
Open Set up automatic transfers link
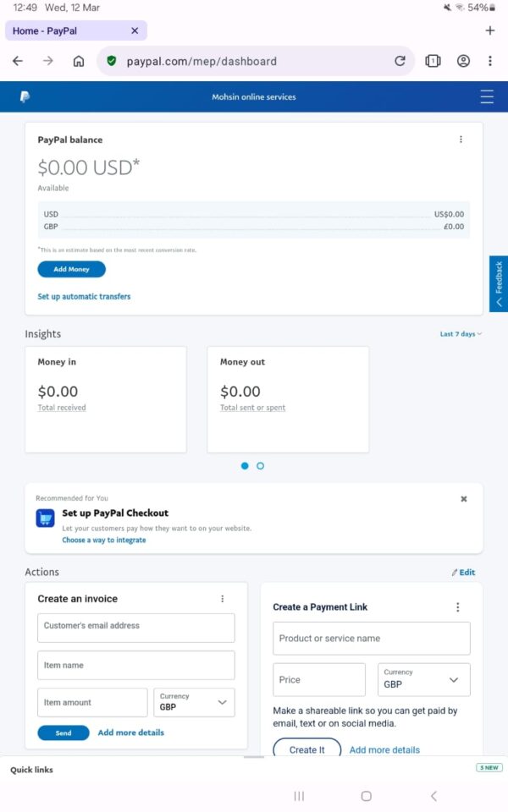pyautogui.click(x=84, y=297)
